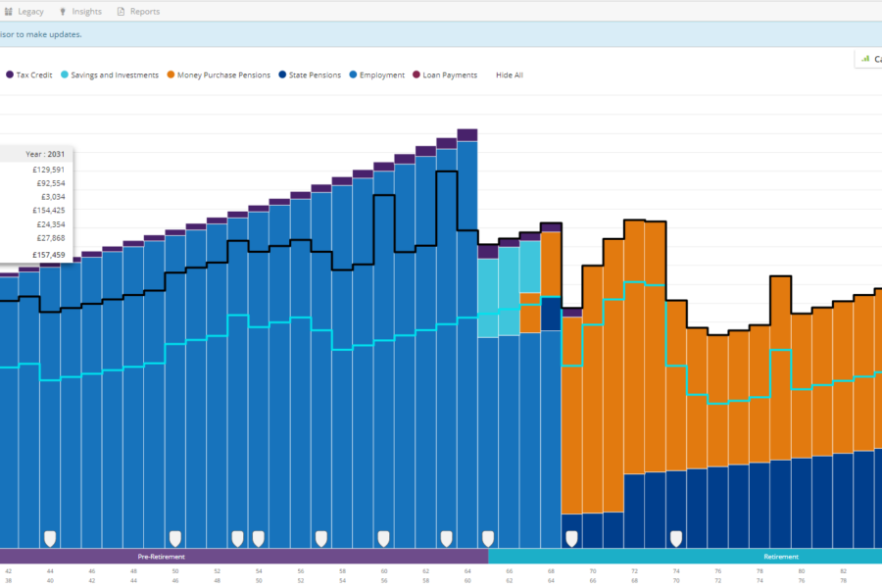This screenshot has width=882, height=588.
Task: Open the Legacy tab
Action: [24, 12]
